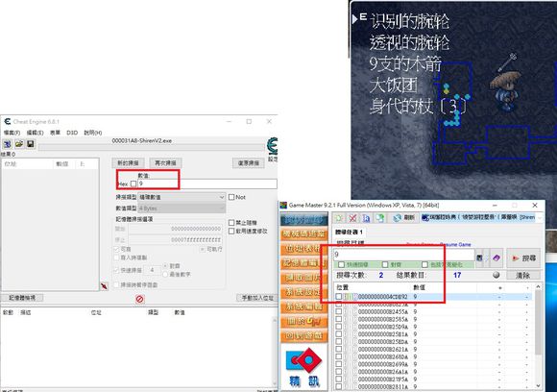
Task: Select the search task 1 tab
Action: coord(349,232)
